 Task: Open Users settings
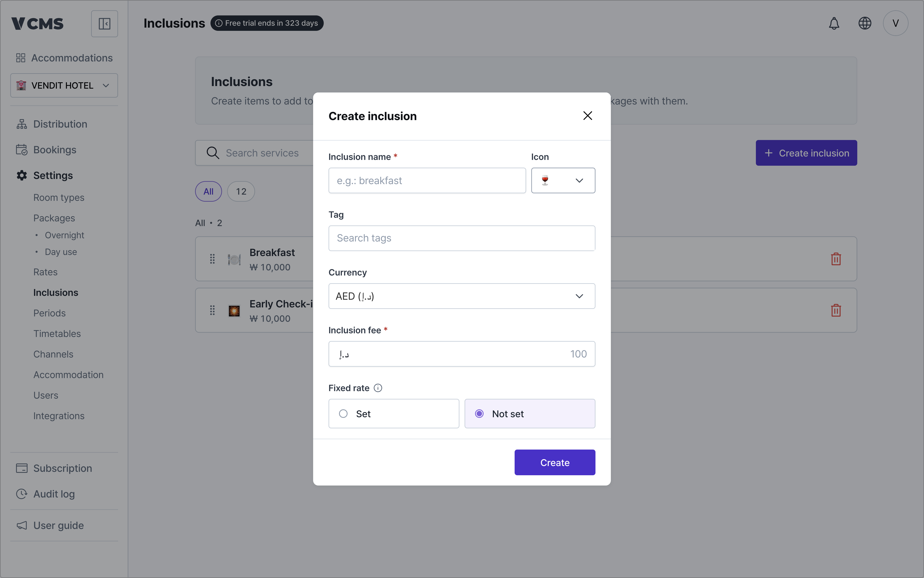click(46, 395)
